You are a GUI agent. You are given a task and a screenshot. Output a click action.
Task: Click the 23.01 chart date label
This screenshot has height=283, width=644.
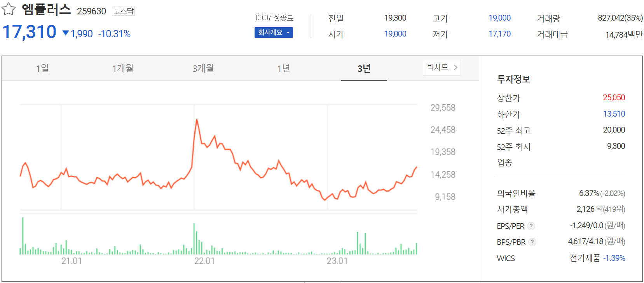337,261
